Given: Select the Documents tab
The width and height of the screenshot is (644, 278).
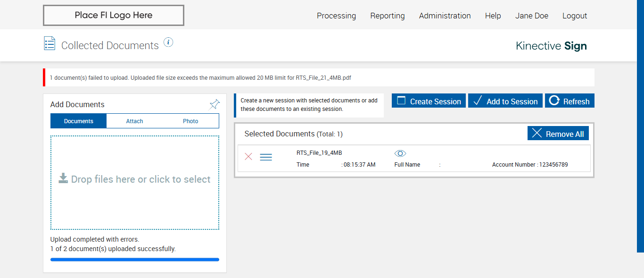Looking at the screenshot, I should tap(79, 121).
